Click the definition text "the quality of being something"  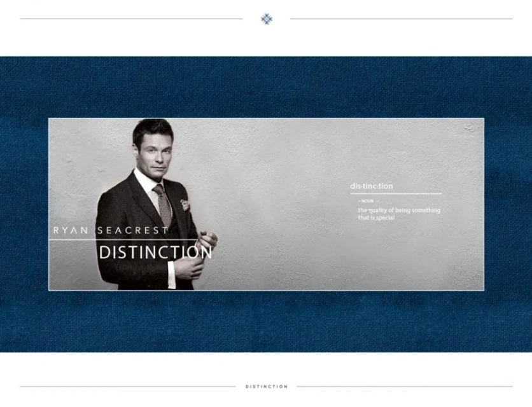[x=398, y=210]
